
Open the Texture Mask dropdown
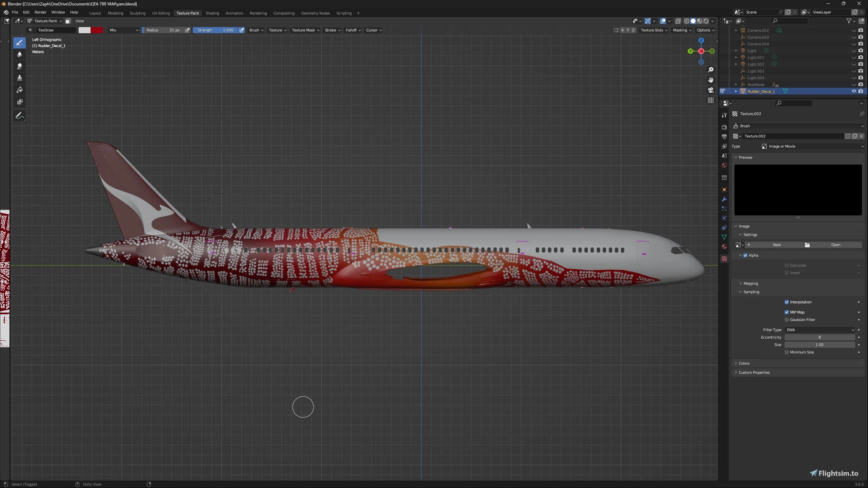point(305,30)
